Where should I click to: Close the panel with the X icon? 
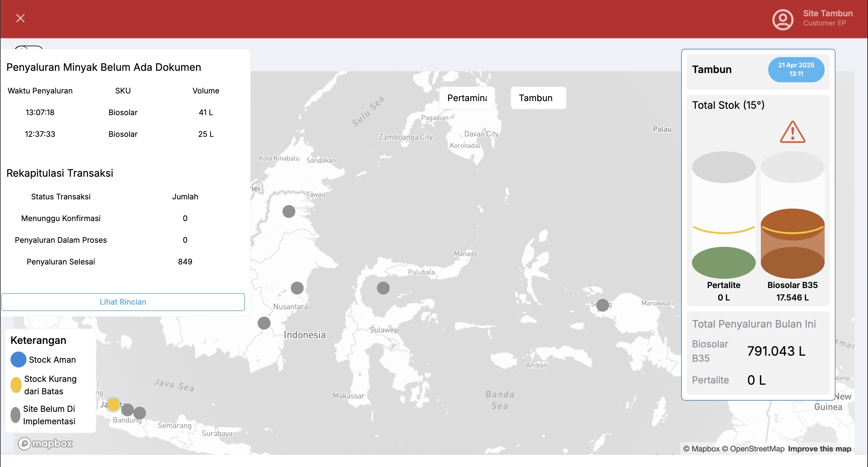click(x=20, y=18)
